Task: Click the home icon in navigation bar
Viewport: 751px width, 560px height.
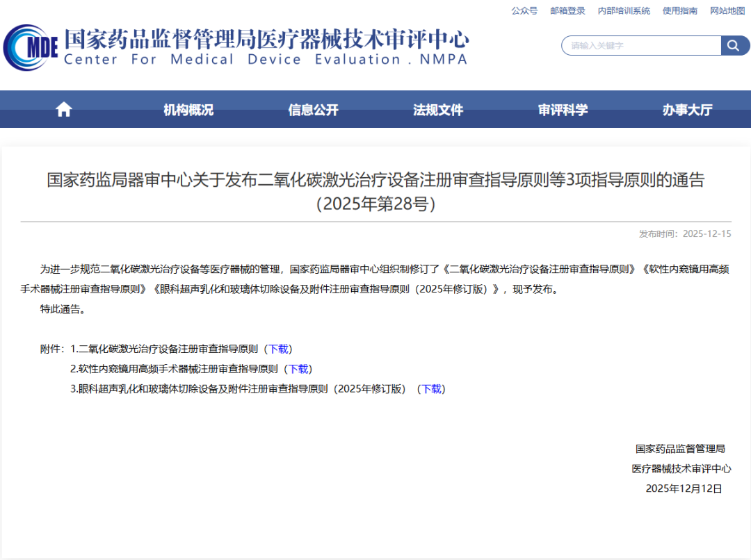Action: click(x=64, y=109)
